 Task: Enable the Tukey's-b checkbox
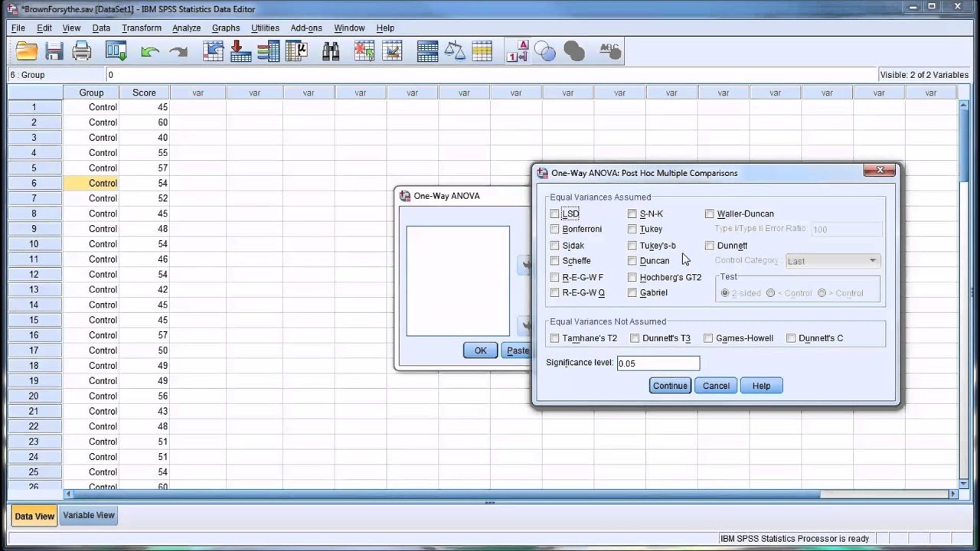[632, 246]
